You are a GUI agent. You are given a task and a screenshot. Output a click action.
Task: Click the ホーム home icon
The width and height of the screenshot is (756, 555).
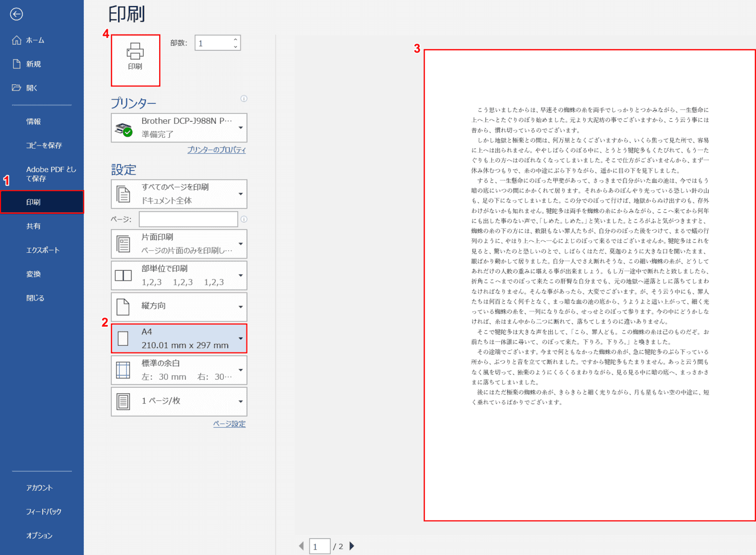[x=16, y=40]
